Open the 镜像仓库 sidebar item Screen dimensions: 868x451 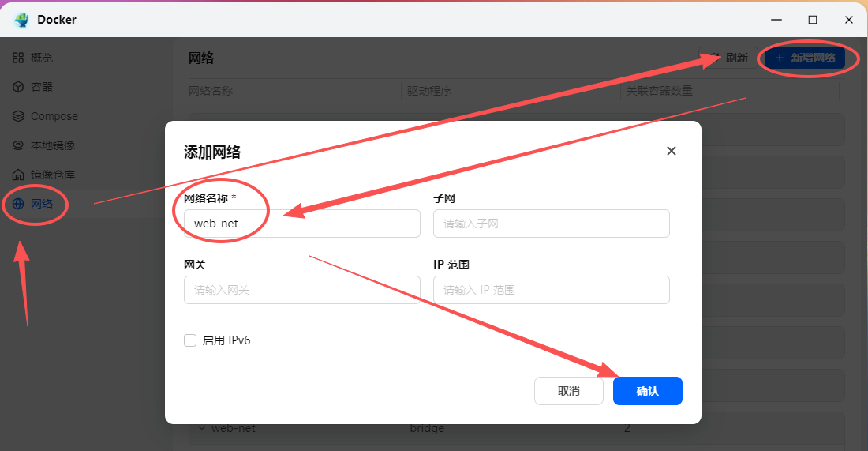tap(52, 175)
